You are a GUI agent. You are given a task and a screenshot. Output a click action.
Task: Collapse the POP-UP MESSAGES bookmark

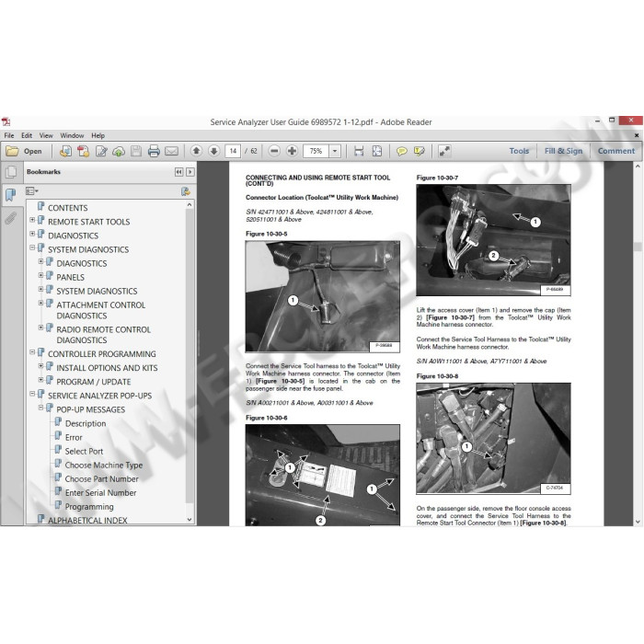[40, 408]
